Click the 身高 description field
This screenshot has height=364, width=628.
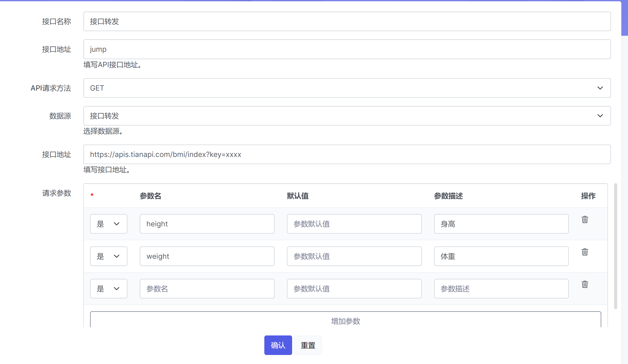pyautogui.click(x=501, y=224)
